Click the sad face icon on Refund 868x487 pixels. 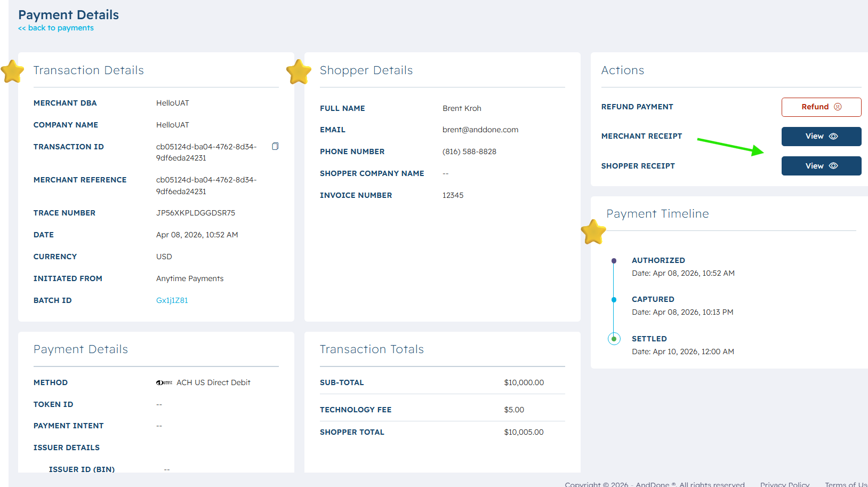(x=838, y=107)
